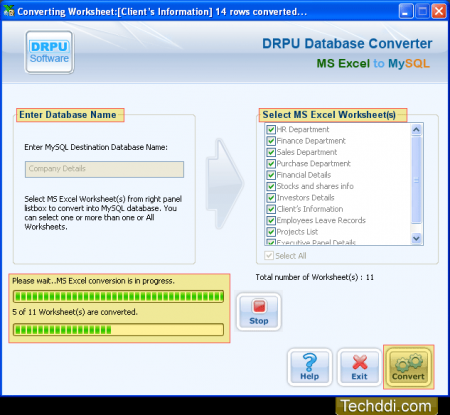The height and width of the screenshot is (415, 450).
Task: Open Help with the question mark button
Action: [x=310, y=367]
